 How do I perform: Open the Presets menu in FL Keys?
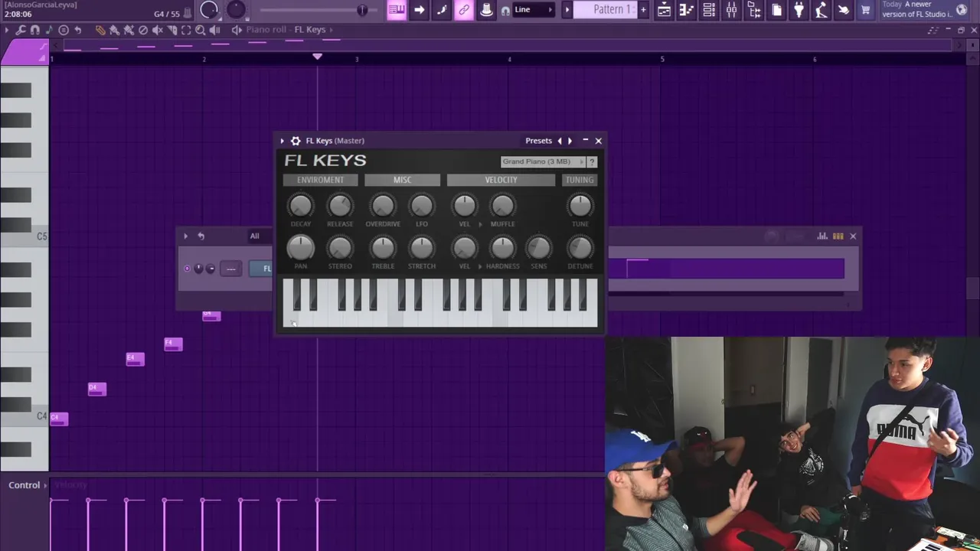538,141
